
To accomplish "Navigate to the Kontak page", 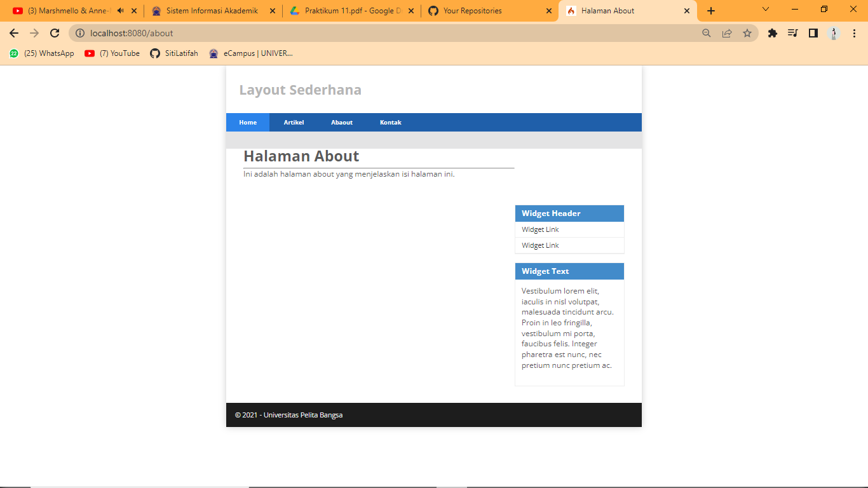I will [390, 122].
